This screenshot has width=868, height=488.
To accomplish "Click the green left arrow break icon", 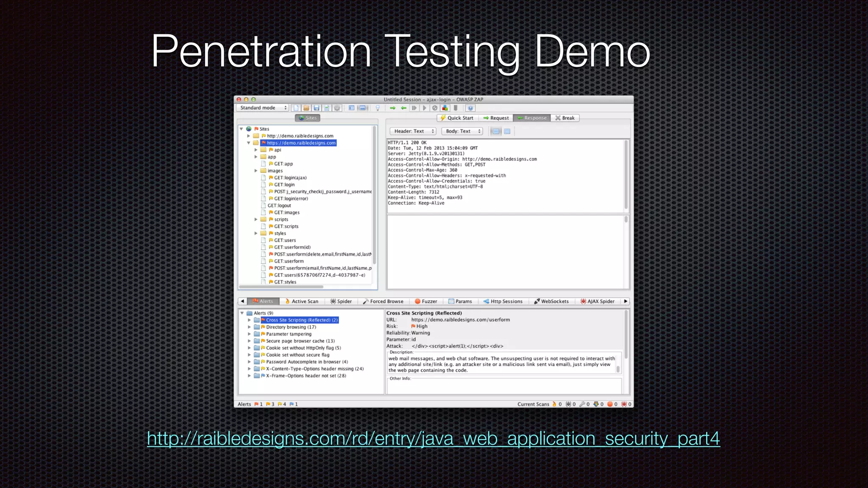I will [x=403, y=108].
